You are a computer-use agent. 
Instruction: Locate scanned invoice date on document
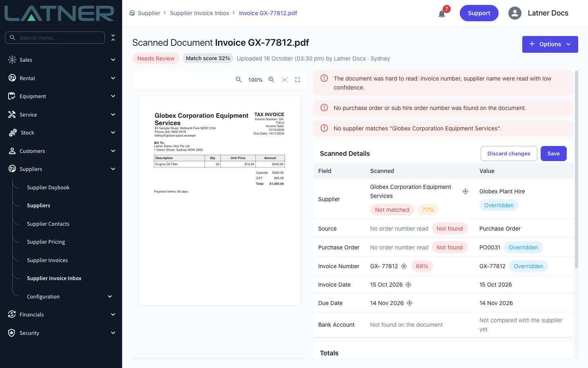coord(408,285)
